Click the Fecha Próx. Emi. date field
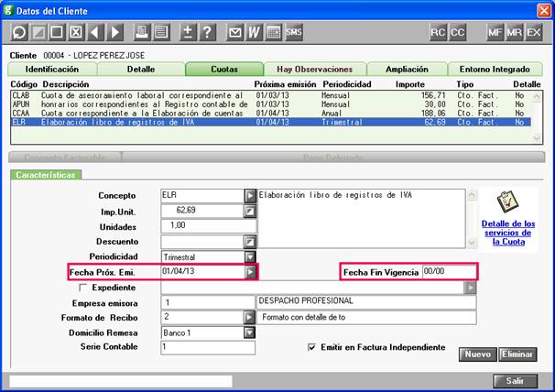This screenshot has width=555, height=392. 202,272
